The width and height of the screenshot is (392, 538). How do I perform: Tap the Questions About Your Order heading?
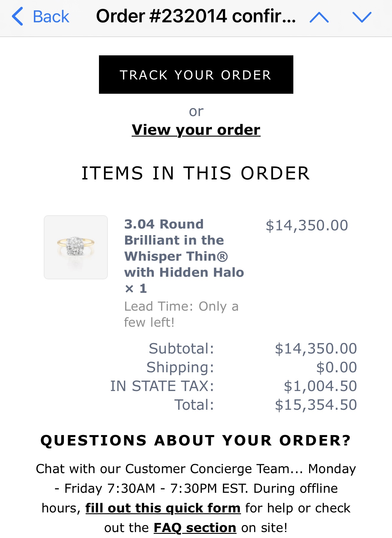[196, 440]
